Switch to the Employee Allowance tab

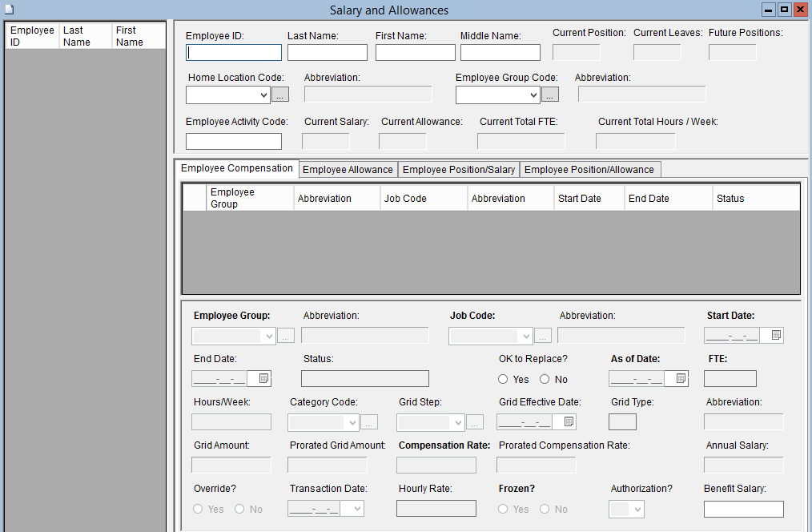coord(348,170)
